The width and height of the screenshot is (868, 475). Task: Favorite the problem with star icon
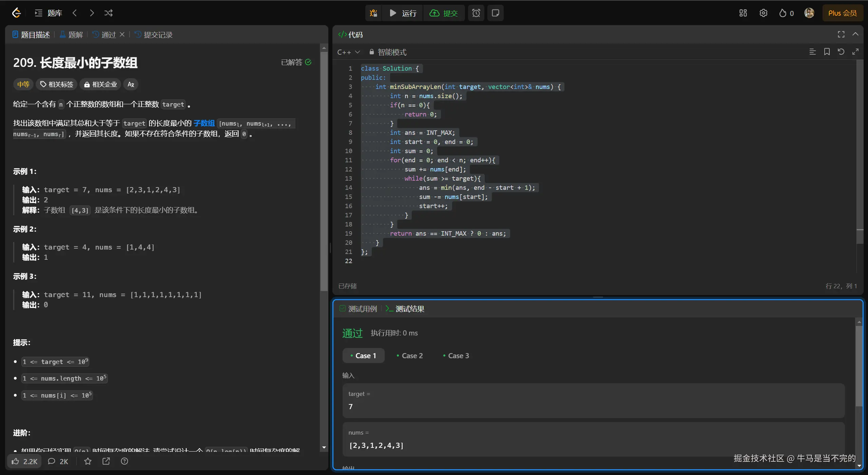(x=88, y=461)
